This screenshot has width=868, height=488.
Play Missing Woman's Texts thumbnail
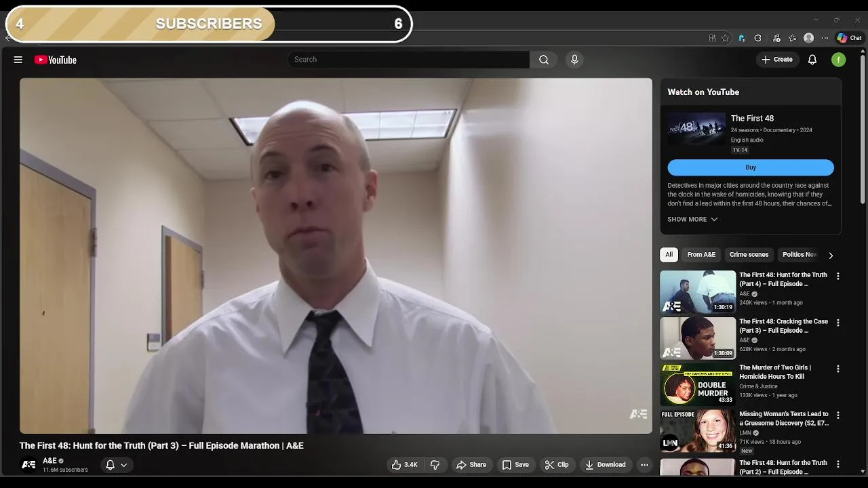[x=698, y=430]
